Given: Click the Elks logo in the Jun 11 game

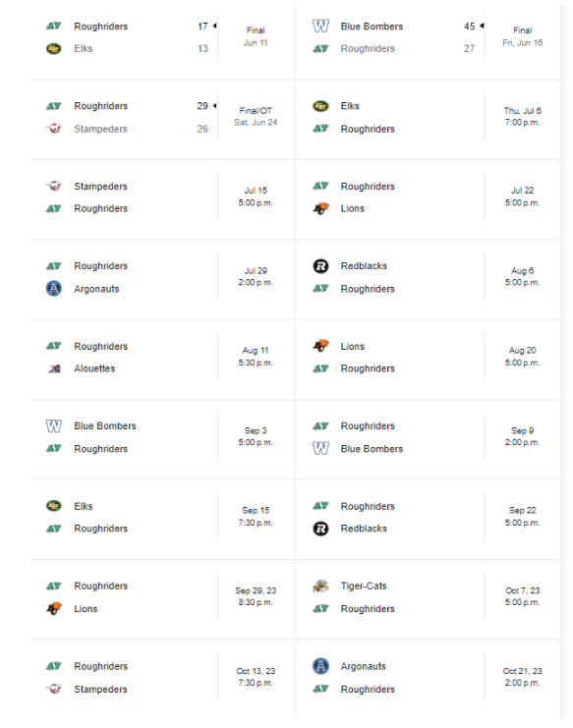Looking at the screenshot, I should coord(54,48).
